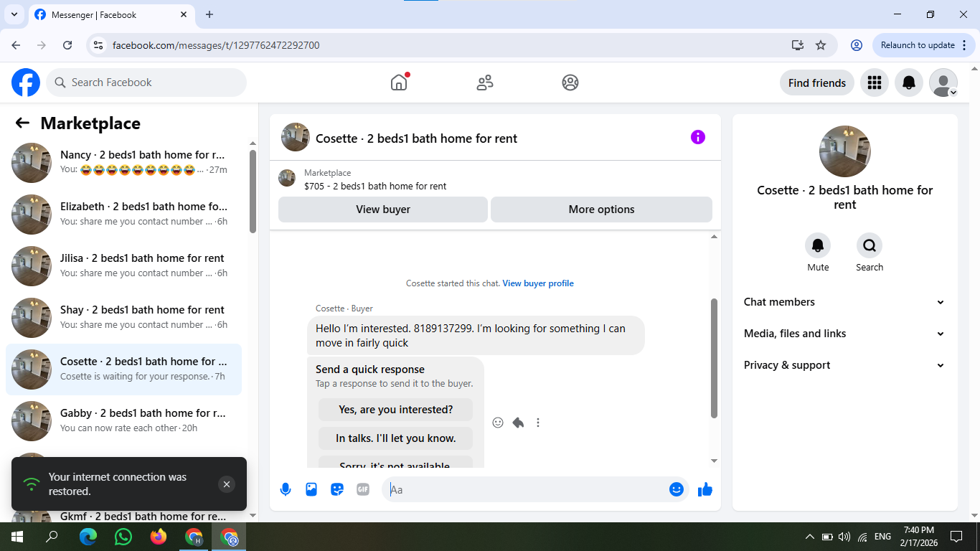Open the notifications bell in the header
This screenshot has width=980, height=551.
tap(908, 83)
